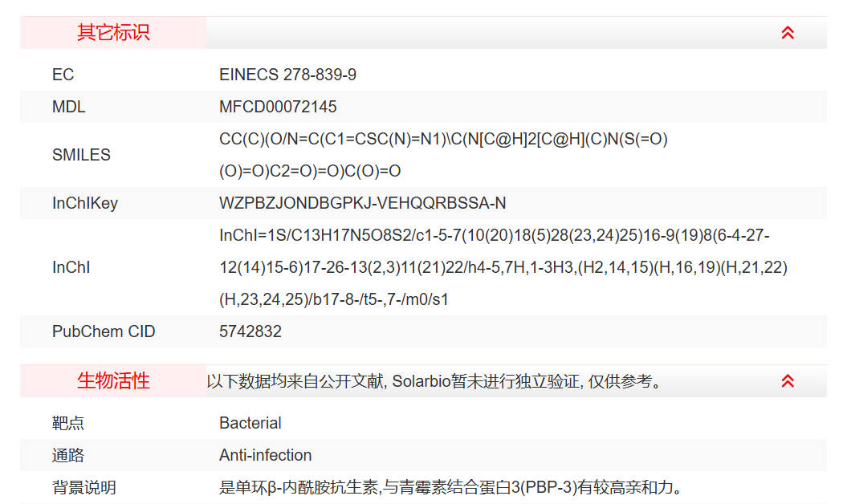This screenshot has width=843, height=504.
Task: Click the Anti-infection pathway value
Action: tap(265, 455)
